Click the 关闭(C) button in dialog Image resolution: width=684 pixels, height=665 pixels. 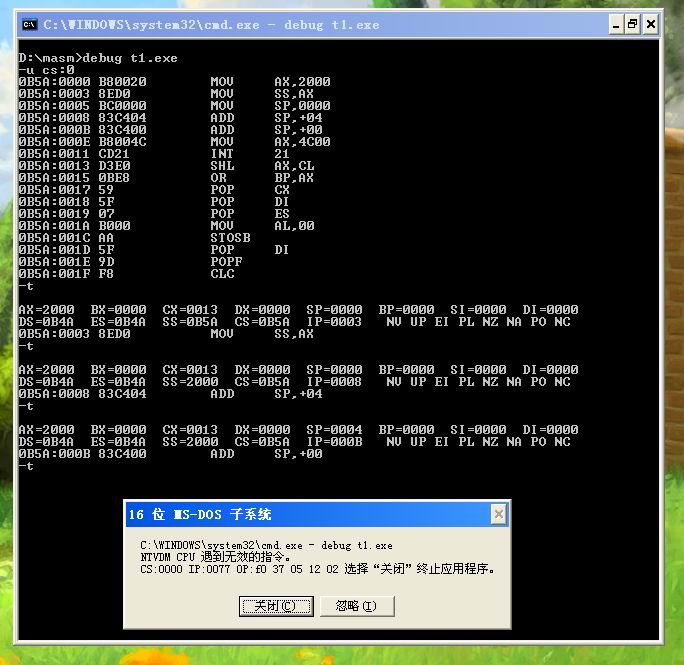pyautogui.click(x=276, y=606)
